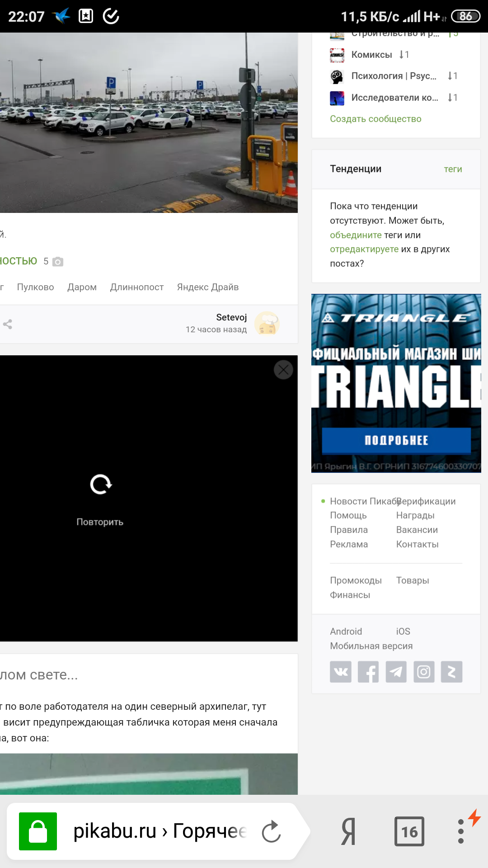Screen dimensions: 488x868
Task: Open Реклама footer link
Action: pyautogui.click(x=349, y=544)
